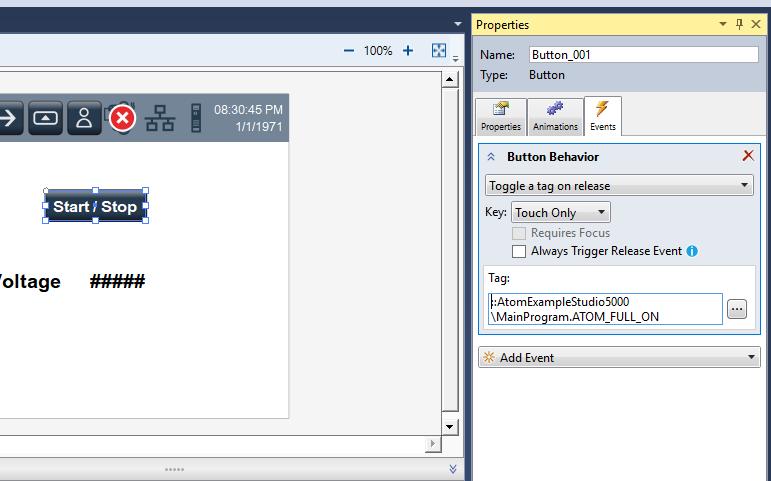771x481 pixels.
Task: Open the Properties panel options dropdown arrow
Action: click(723, 24)
